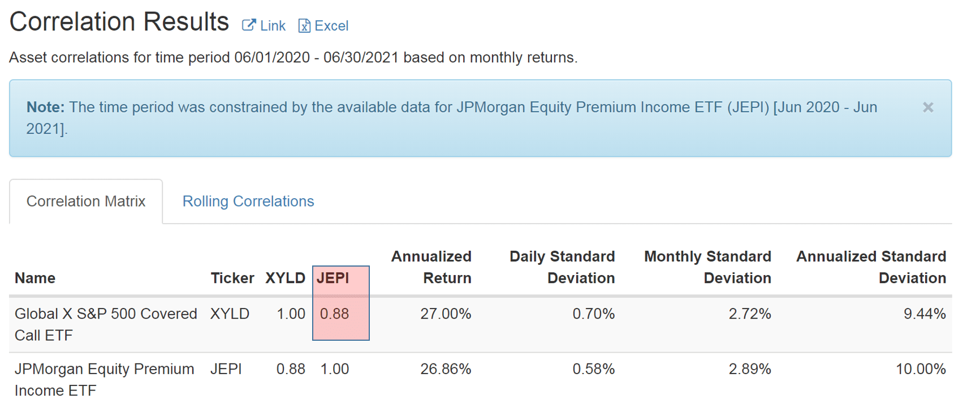Click the Annualized Standard Deviation header
Viewport: 980px width, 420px height.
(x=870, y=267)
